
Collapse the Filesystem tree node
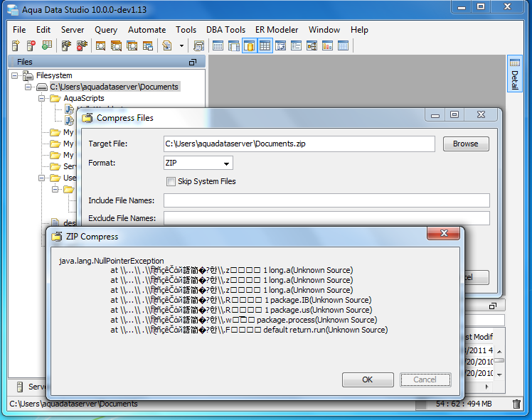pos(15,75)
